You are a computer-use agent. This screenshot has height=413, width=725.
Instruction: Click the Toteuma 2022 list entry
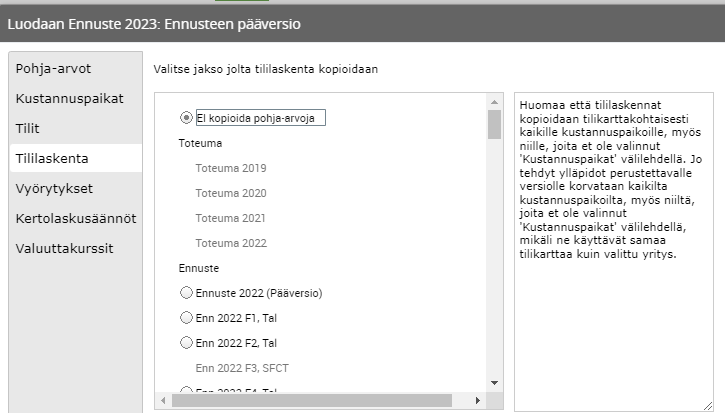231,243
